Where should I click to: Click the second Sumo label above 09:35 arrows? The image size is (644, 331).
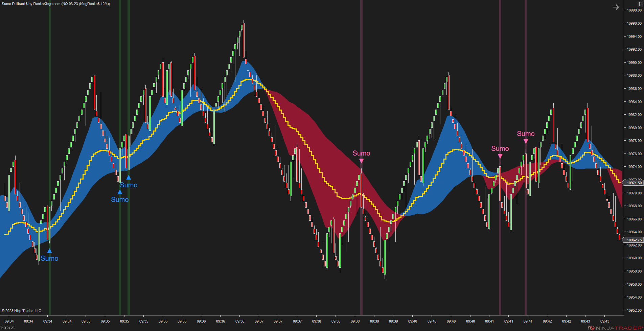tap(129, 185)
